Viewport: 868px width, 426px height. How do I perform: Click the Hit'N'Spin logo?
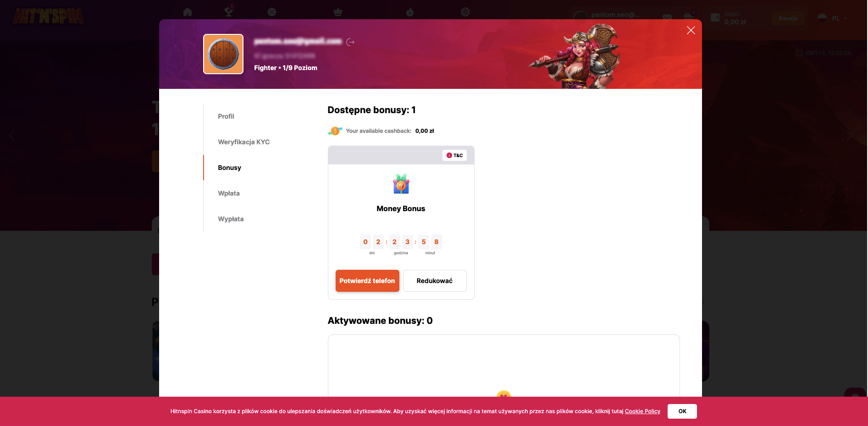point(48,16)
